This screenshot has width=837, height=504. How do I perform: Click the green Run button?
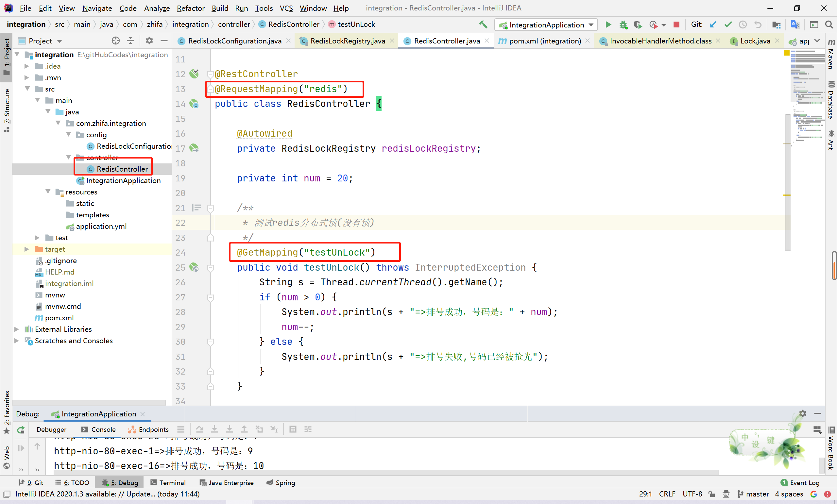pyautogui.click(x=608, y=25)
